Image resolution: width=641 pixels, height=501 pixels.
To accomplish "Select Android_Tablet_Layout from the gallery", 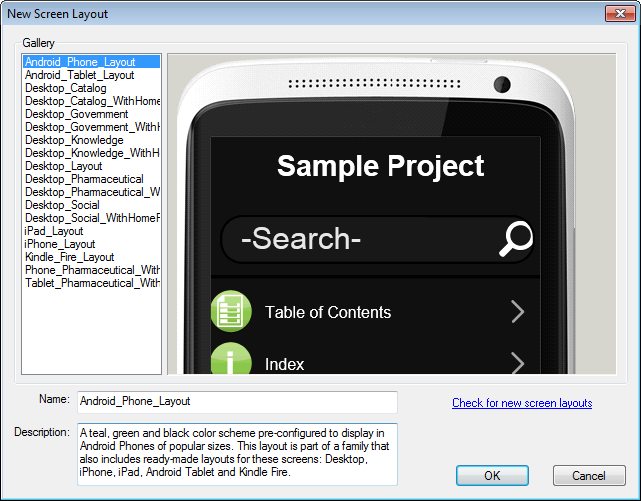I will click(79, 75).
